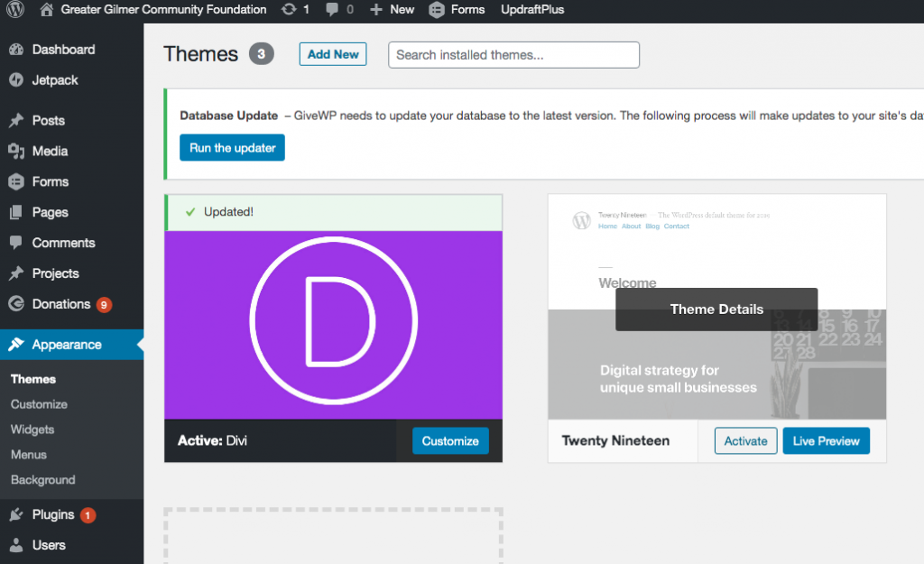This screenshot has width=924, height=564.
Task: Click the Search installed themes field
Action: point(513,55)
